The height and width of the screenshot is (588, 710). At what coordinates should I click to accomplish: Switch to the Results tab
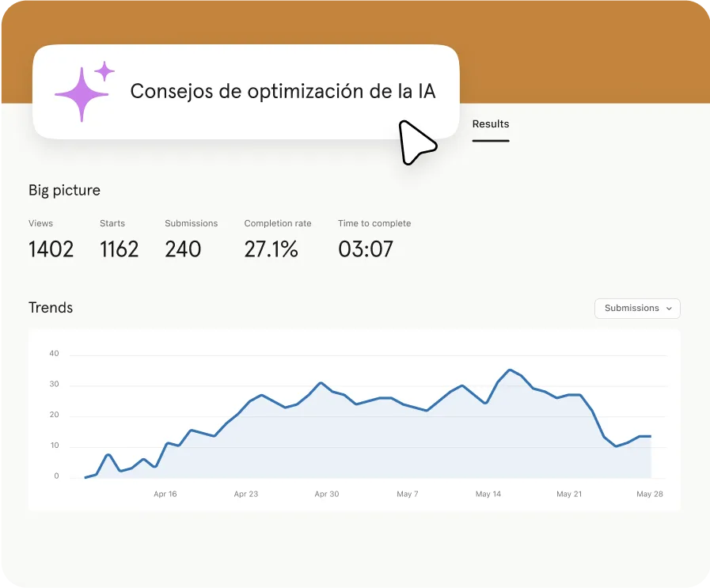[490, 124]
